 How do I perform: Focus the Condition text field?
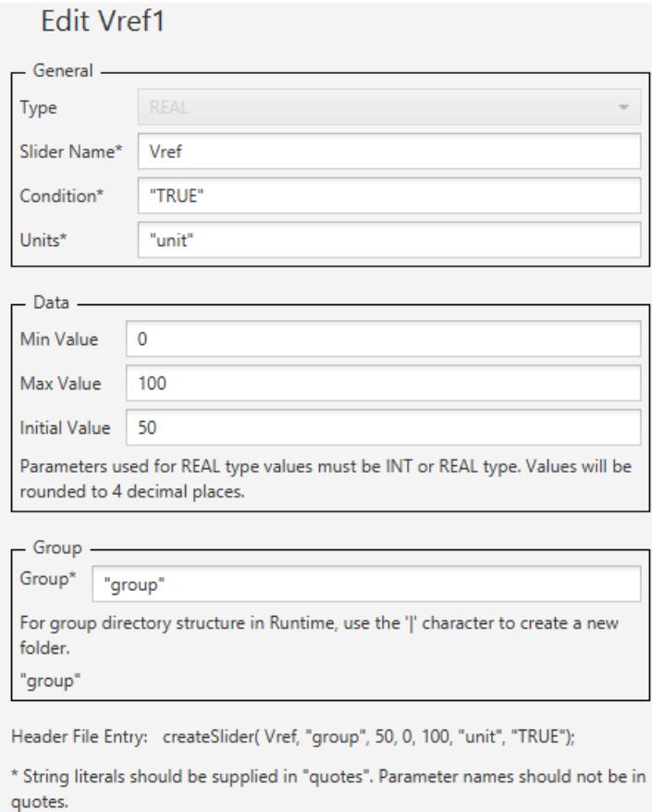point(388,196)
